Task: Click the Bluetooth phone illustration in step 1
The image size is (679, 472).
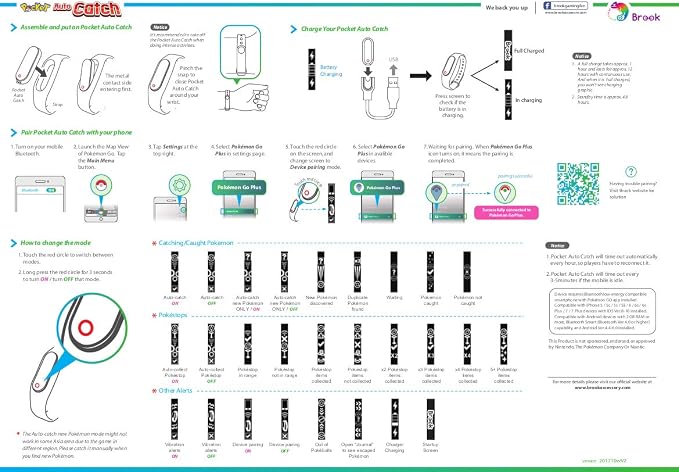Action: tap(40, 194)
